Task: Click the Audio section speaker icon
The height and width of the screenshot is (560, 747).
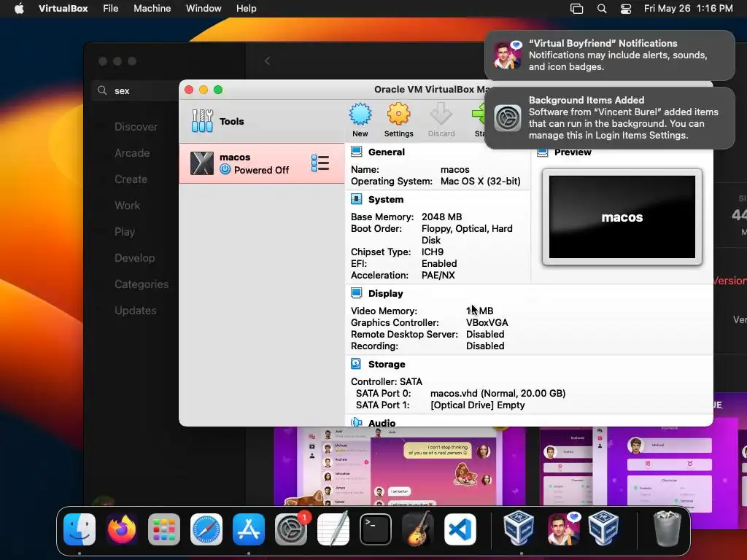Action: pyautogui.click(x=356, y=422)
